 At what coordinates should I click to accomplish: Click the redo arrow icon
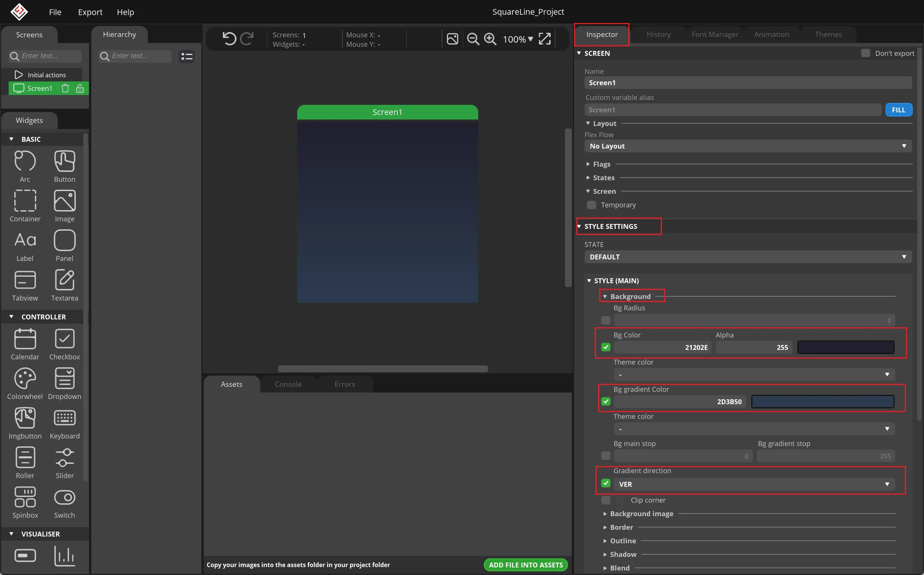[x=247, y=39]
